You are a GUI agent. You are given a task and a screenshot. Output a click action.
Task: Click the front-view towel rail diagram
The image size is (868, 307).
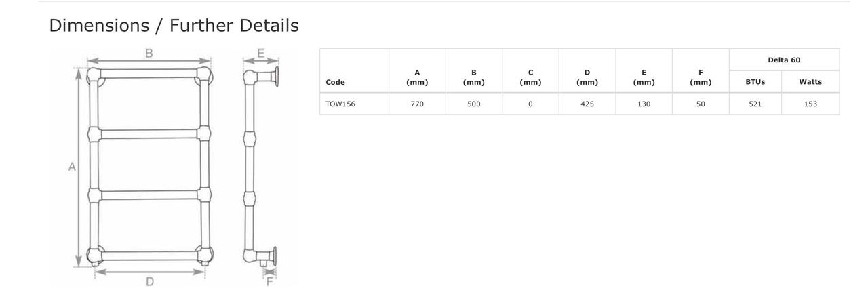pos(149,166)
